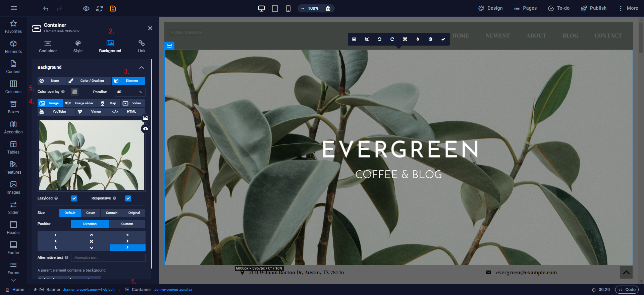Image resolution: width=644 pixels, height=295 pixels.
Task: Apply image changes with the checkmark icon
Action: 443,39
